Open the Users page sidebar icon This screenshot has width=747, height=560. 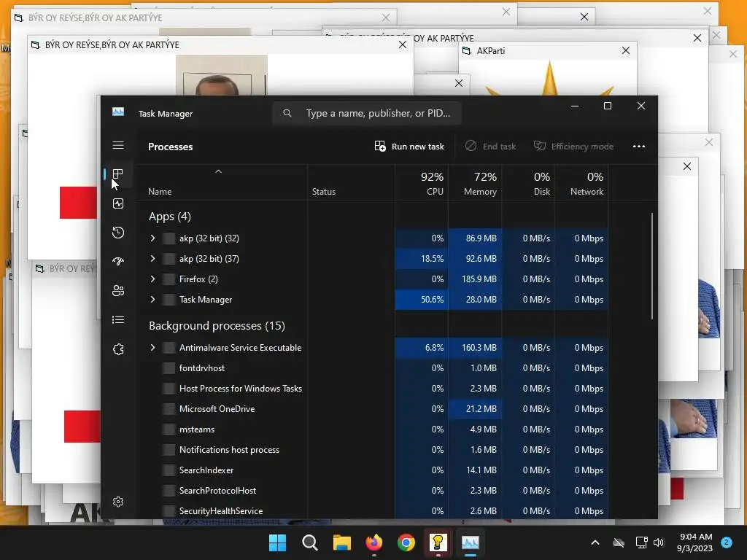(x=118, y=290)
